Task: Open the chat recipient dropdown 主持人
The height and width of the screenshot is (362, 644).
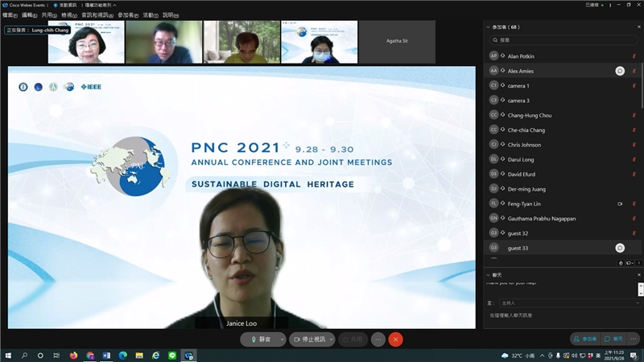Action: (x=570, y=303)
